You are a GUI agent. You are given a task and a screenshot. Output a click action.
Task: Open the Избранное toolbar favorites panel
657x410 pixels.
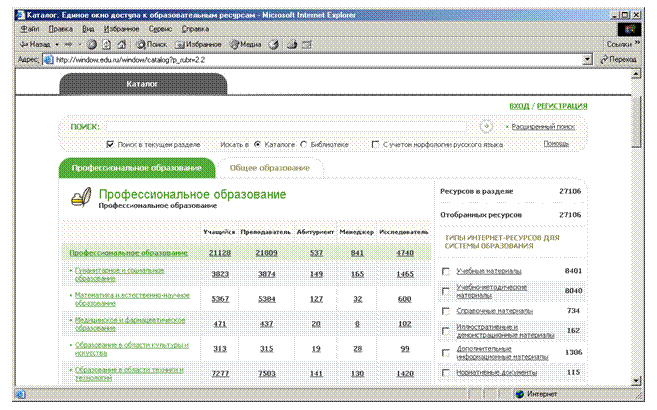[198, 44]
